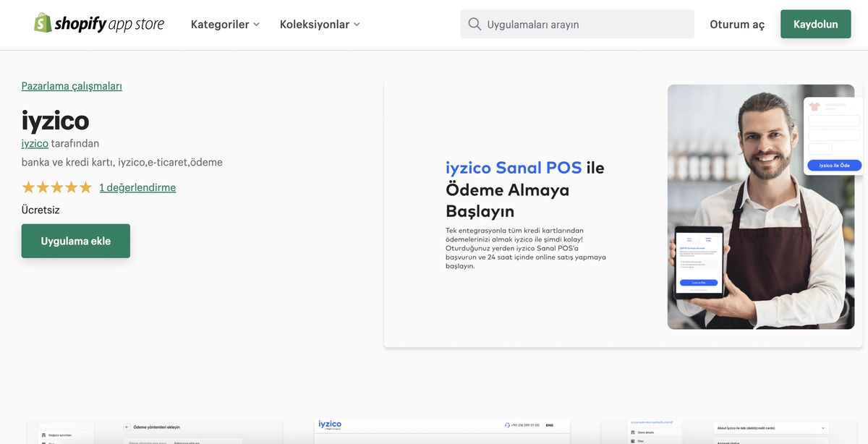Click the phone icon in the iyzico screenshot
Image resolution: width=868 pixels, height=444 pixels.
pos(506,425)
